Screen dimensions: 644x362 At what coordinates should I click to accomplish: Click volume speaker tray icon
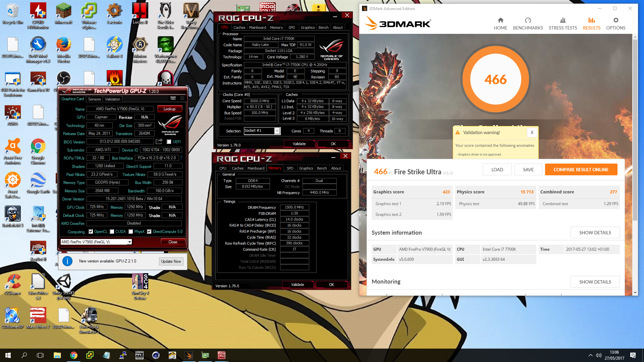pyautogui.click(x=599, y=355)
